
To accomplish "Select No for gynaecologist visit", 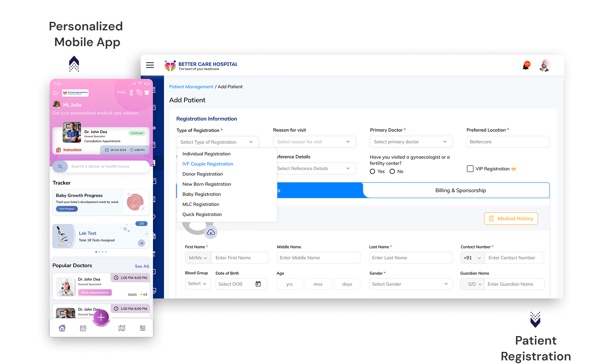I will [392, 171].
